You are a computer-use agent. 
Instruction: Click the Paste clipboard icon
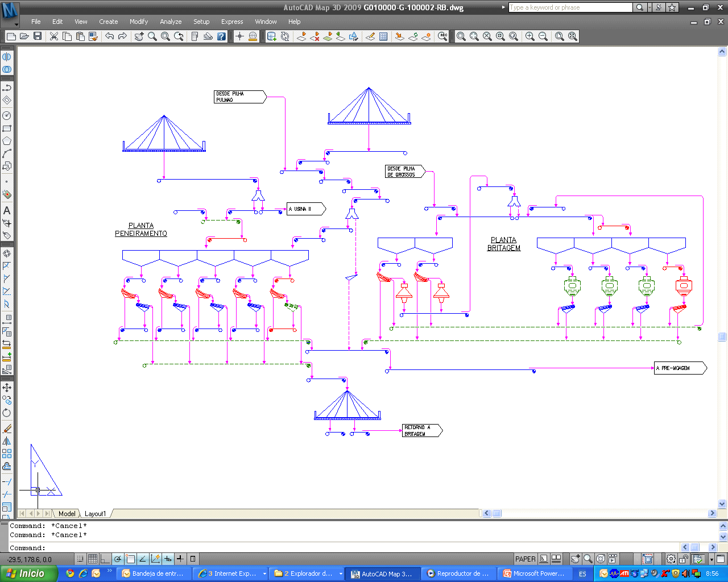tap(80, 36)
